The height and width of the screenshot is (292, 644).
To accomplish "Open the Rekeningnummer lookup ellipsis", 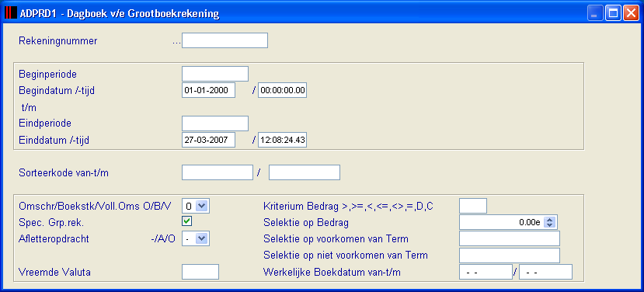I will (x=177, y=42).
